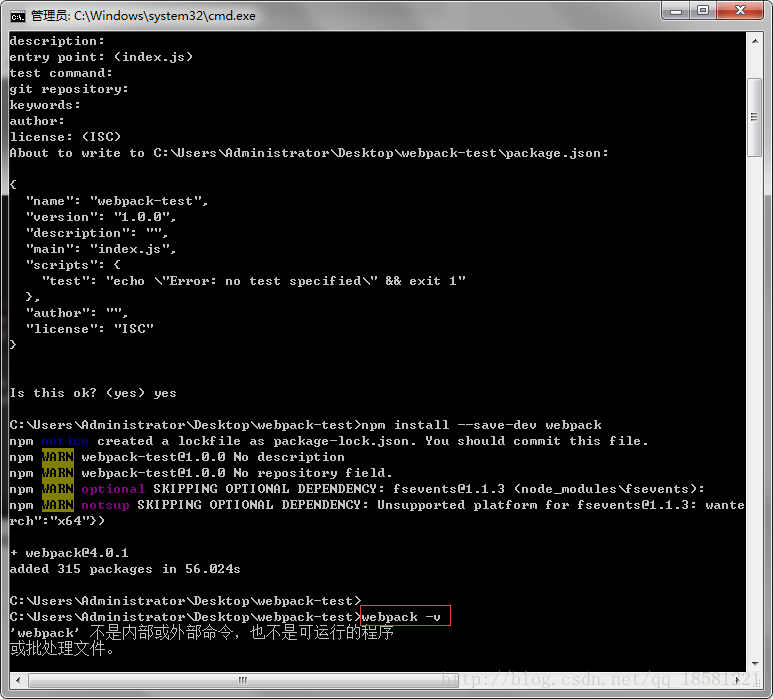The height and width of the screenshot is (699, 773).
Task: Click the vertical scrollbar down arrow
Action: tap(755, 664)
